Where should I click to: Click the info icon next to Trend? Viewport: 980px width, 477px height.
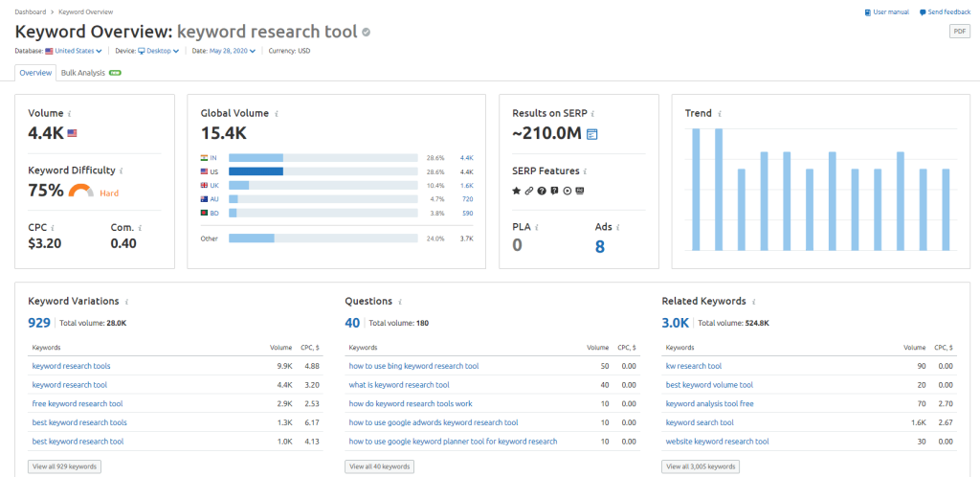pyautogui.click(x=718, y=113)
